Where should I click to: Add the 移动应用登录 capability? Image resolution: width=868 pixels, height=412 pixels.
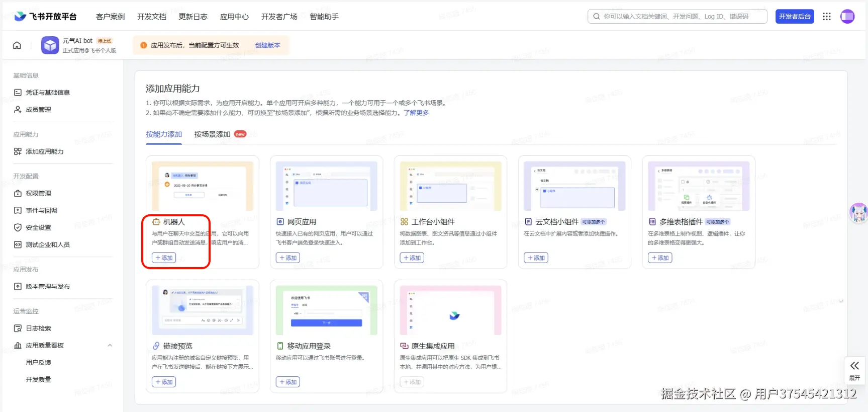pyautogui.click(x=288, y=382)
